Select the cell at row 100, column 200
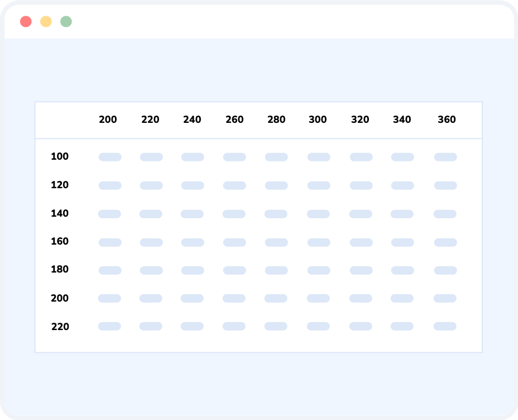518x420 pixels. [x=110, y=157]
